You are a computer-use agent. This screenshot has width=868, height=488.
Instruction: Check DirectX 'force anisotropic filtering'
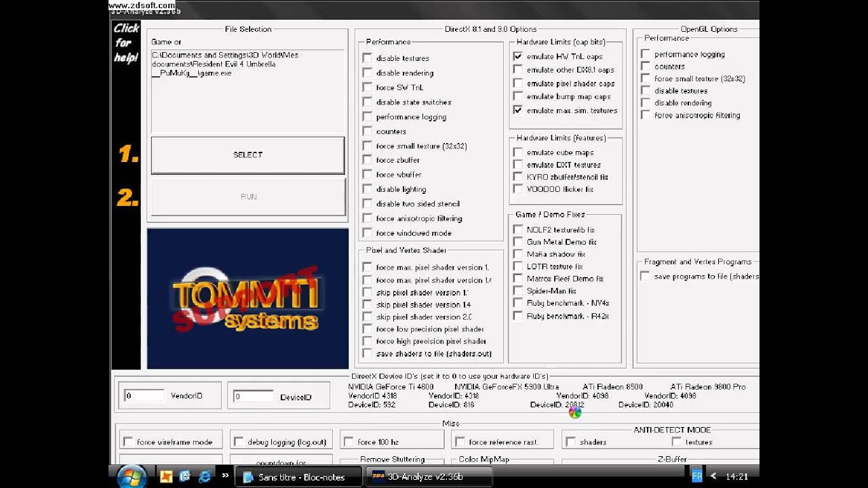click(367, 218)
